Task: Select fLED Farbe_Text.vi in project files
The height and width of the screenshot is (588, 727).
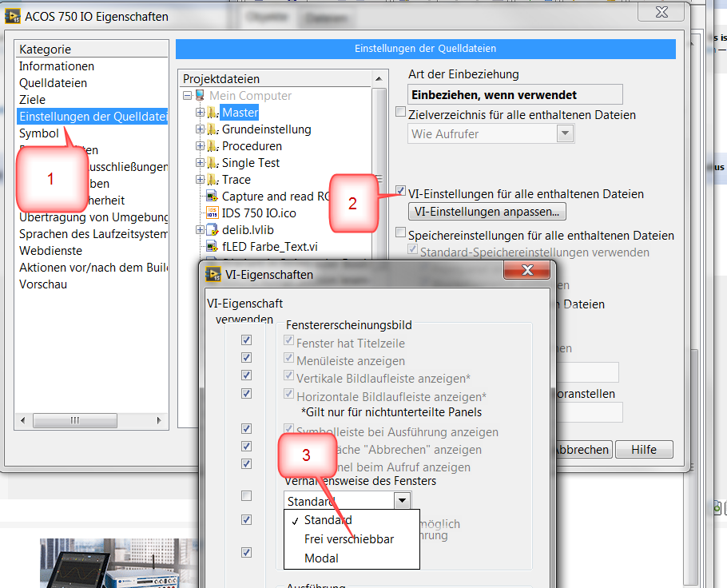Action: [270, 247]
